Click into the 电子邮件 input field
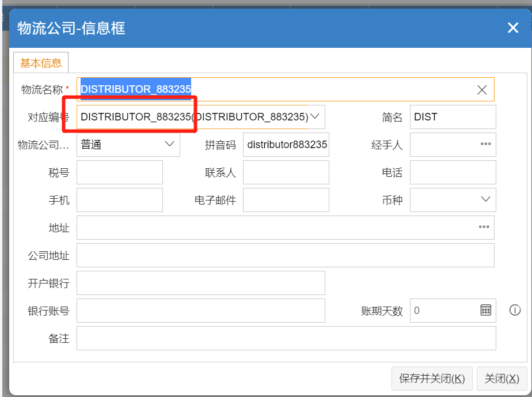Image resolution: width=532 pixels, height=397 pixels. coord(286,200)
